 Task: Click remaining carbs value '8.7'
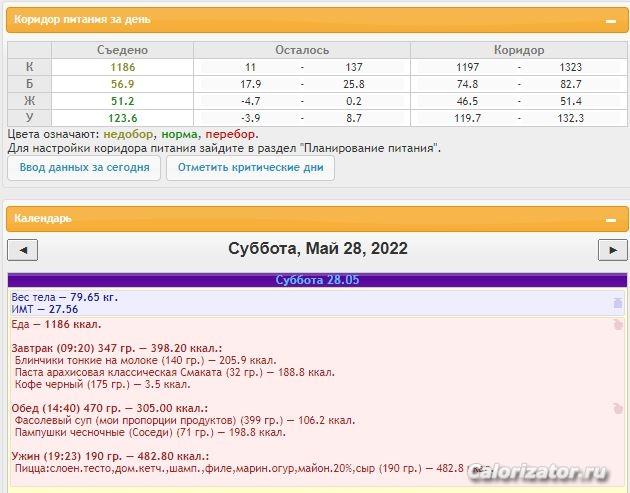[354, 118]
